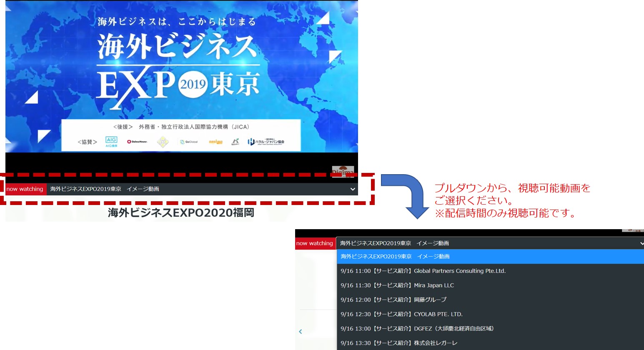Select highlighted 海外ビジネスEXPO2019東京 イメージ動画 option
The height and width of the screenshot is (350, 644).
(490, 257)
